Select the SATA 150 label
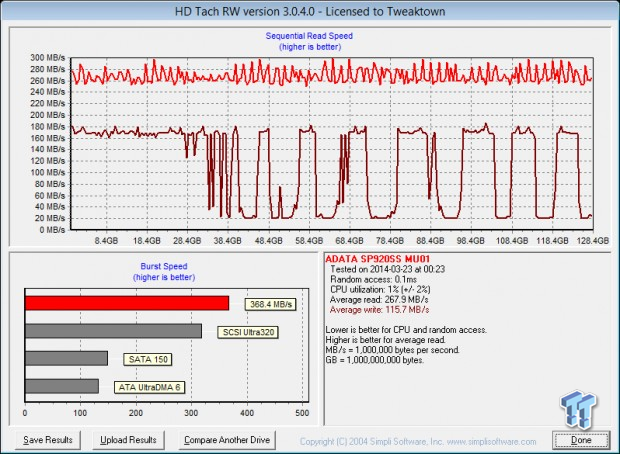The width and height of the screenshot is (620, 454). coord(148,359)
